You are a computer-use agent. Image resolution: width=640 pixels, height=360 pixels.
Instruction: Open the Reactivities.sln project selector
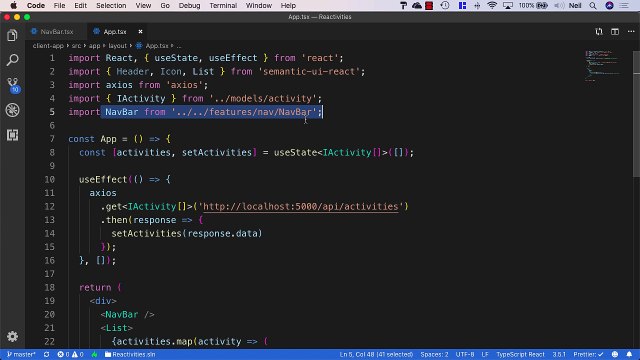[x=130, y=354]
